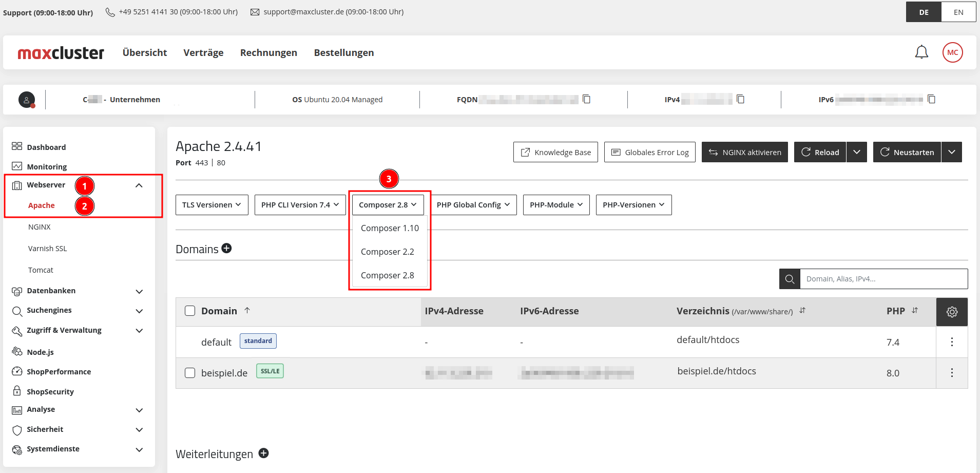Open NGINX in sidebar
The height and width of the screenshot is (473, 980).
tap(40, 227)
